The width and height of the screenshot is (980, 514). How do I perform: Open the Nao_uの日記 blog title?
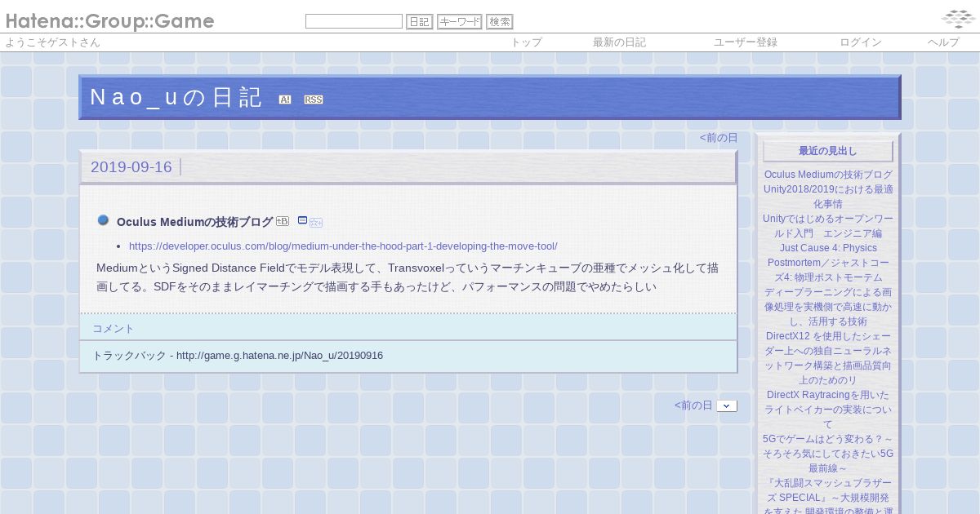[x=176, y=97]
